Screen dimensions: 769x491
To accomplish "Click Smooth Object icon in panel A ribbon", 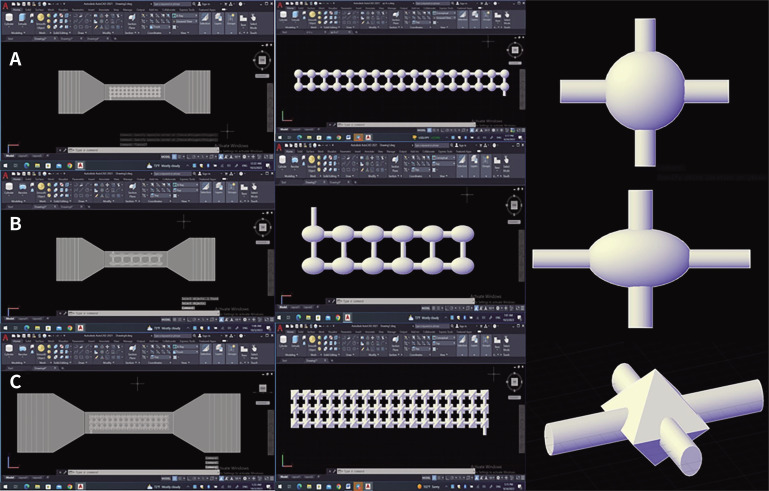I will click(41, 18).
